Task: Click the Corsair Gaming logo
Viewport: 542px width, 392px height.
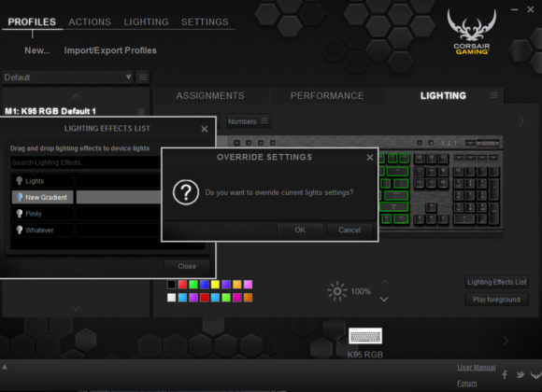Action: 472,32
